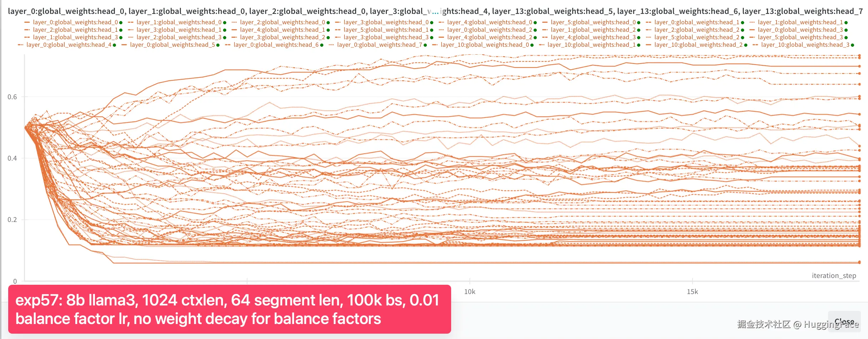868x339 pixels.
Task: Click green dot beside layer_0:global_weights:head_0 legend
Action: point(121,22)
